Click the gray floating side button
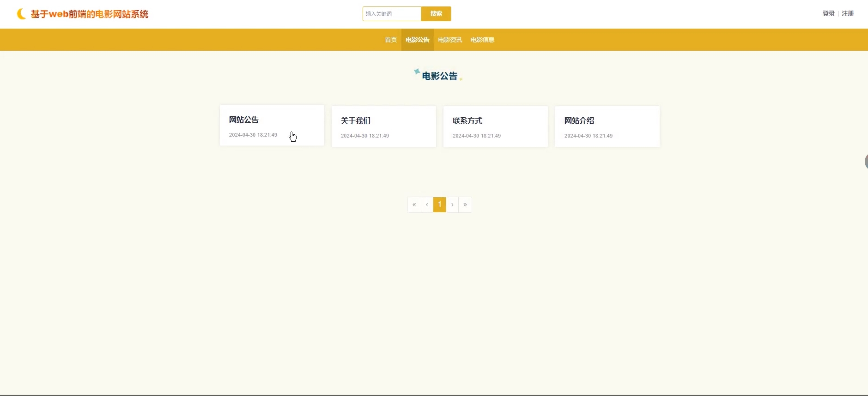 coord(866,162)
